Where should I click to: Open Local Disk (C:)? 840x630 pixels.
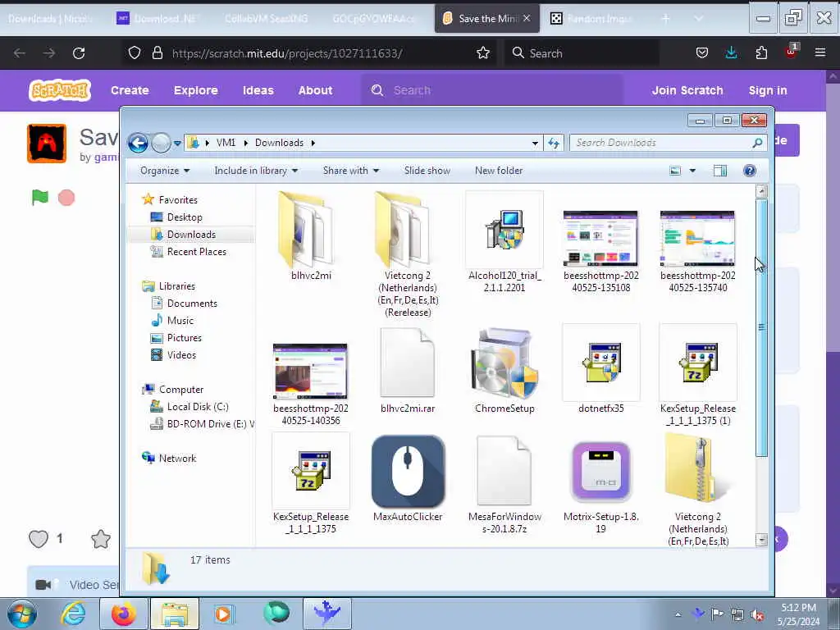coord(198,407)
